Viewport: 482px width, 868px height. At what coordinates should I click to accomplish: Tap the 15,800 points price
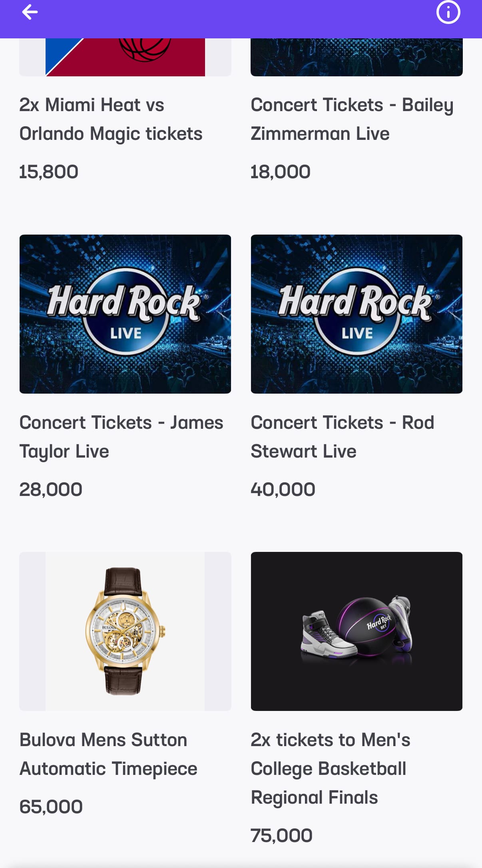point(49,172)
